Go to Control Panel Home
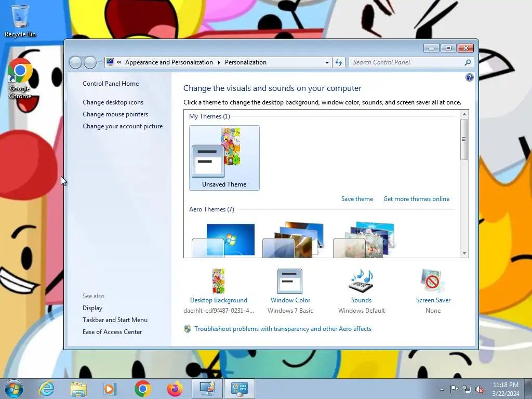The width and height of the screenshot is (532, 399). tap(111, 84)
